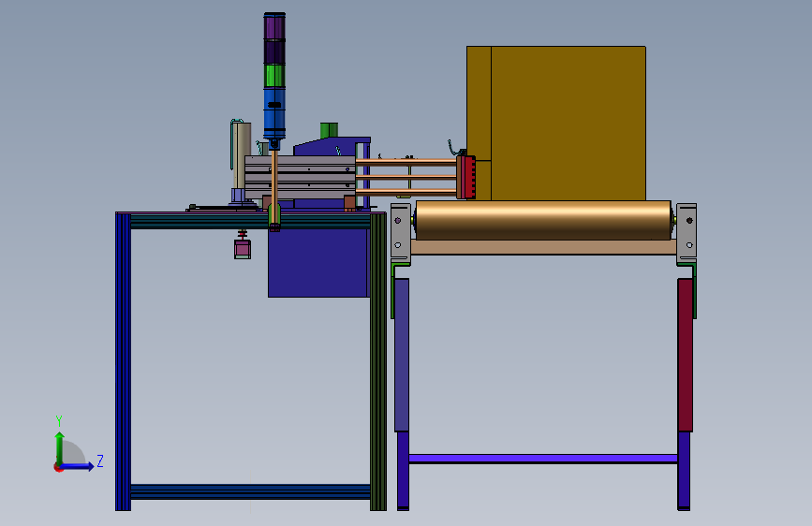Select the green block atop the blue housing

tap(329, 130)
